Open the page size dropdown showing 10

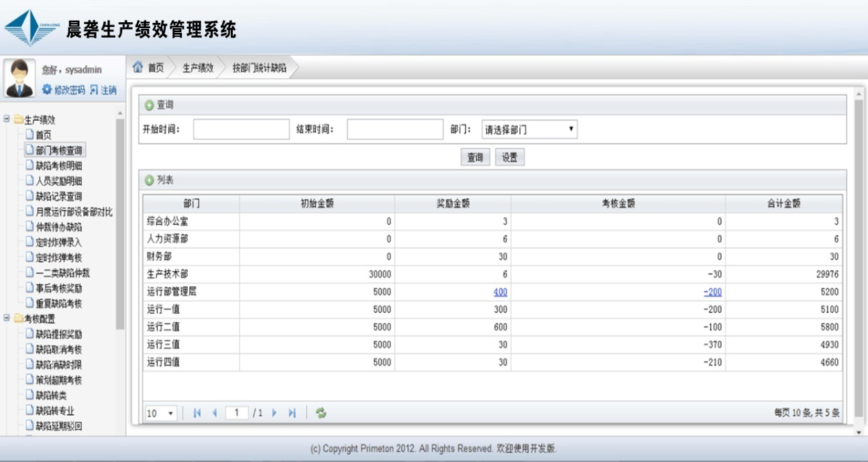tap(160, 414)
